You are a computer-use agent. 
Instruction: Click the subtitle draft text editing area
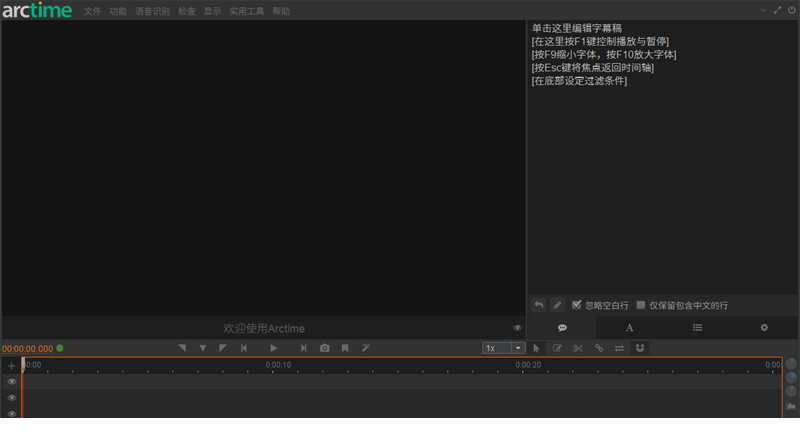pyautogui.click(x=662, y=157)
